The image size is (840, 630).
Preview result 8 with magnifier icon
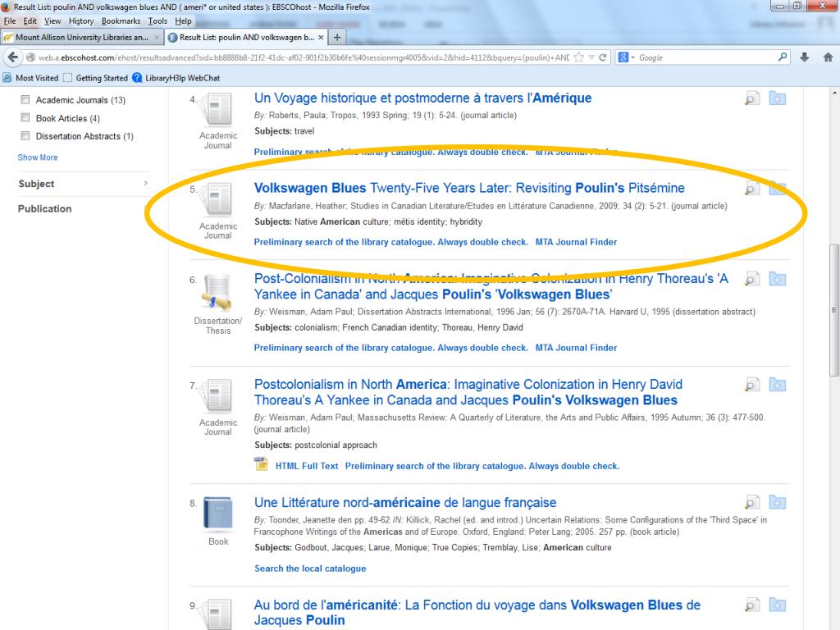[752, 503]
